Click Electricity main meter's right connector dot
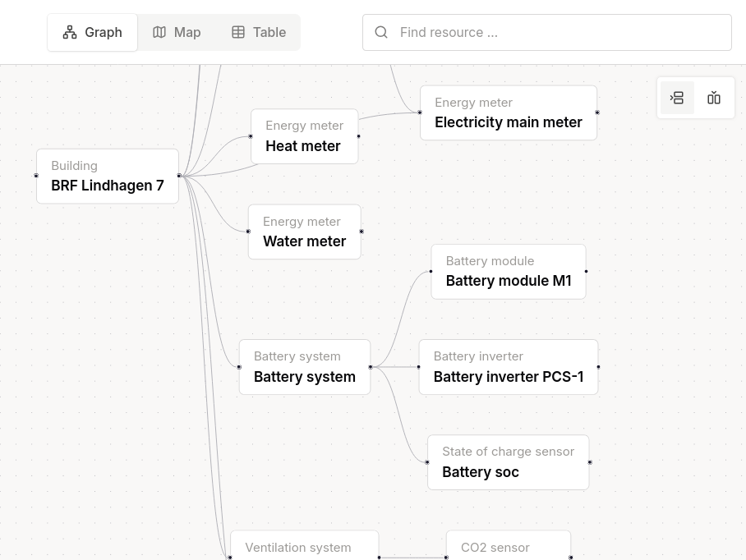The height and width of the screenshot is (560, 746). pos(597,112)
